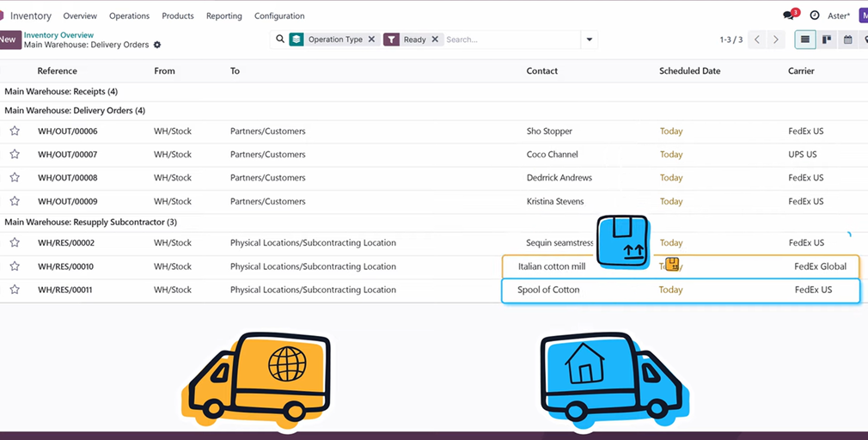This screenshot has height=440, width=868.
Task: Click into the Search... input field
Action: [512, 40]
